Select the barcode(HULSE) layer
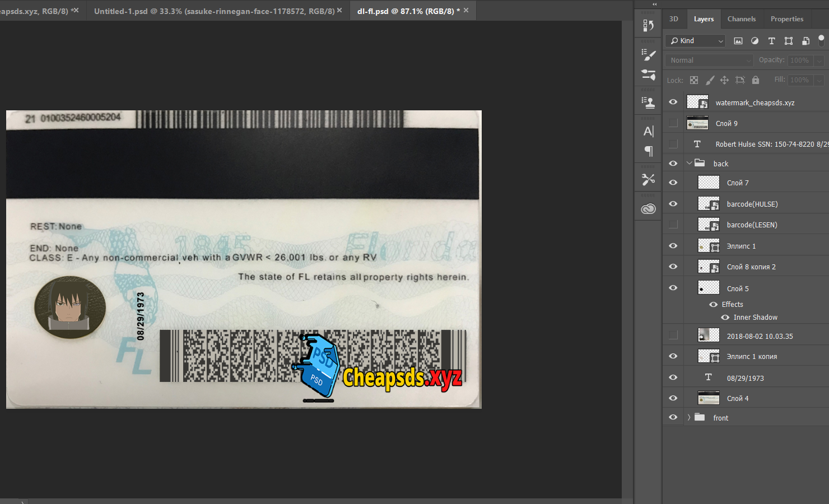 pos(752,204)
